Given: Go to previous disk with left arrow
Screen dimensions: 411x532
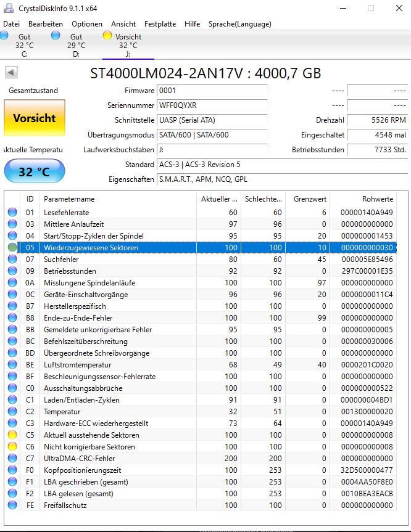Looking at the screenshot, I should (11, 72).
